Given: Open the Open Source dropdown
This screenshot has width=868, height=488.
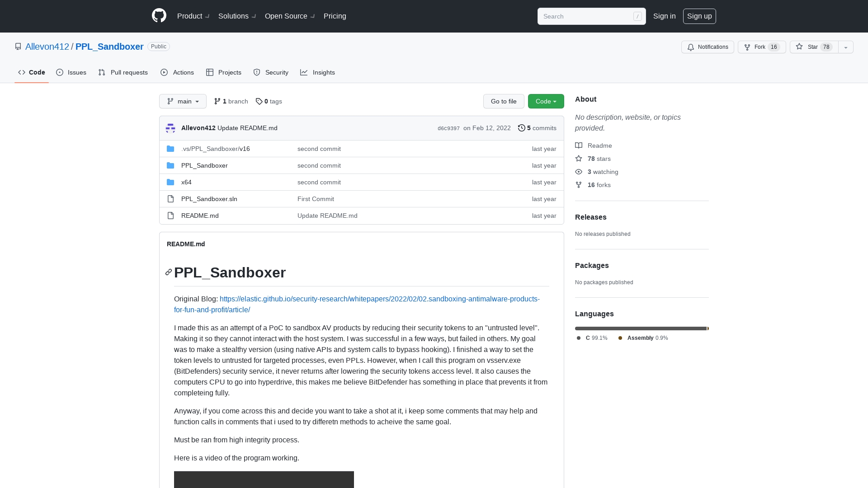Looking at the screenshot, I should (x=290, y=16).
